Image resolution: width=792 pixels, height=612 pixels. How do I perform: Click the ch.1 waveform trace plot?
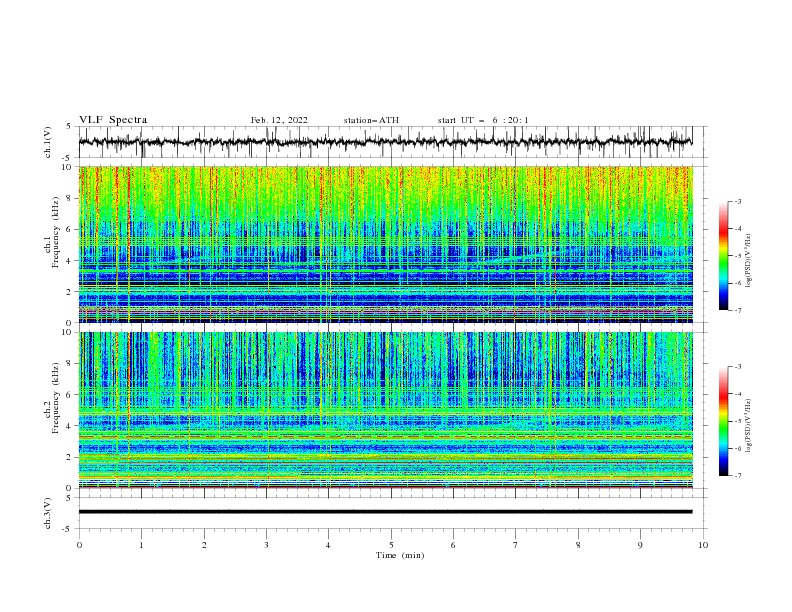pos(385,142)
